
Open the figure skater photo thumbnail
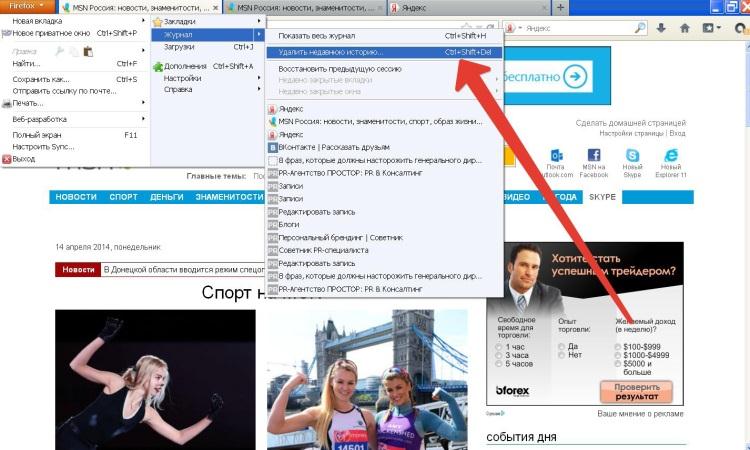click(155, 380)
